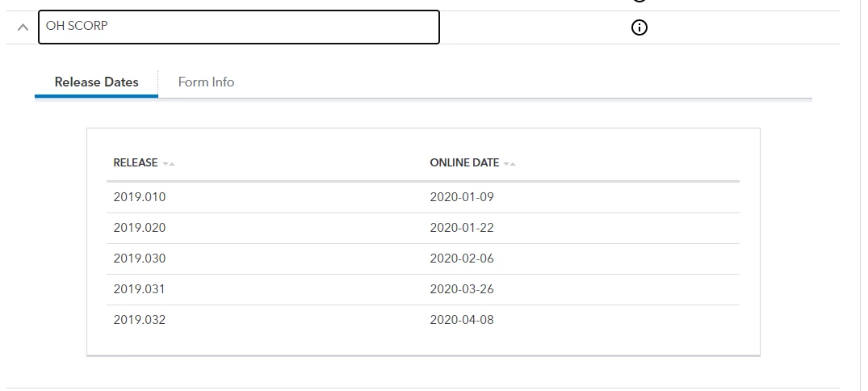Click online date 2020-03-26

coord(462,289)
